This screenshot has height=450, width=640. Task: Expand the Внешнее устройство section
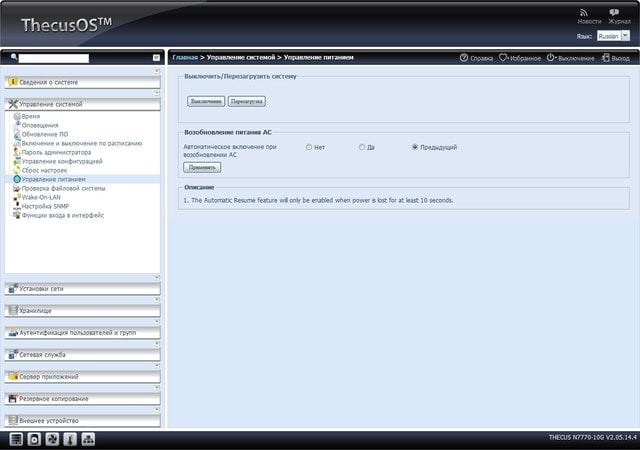82,421
